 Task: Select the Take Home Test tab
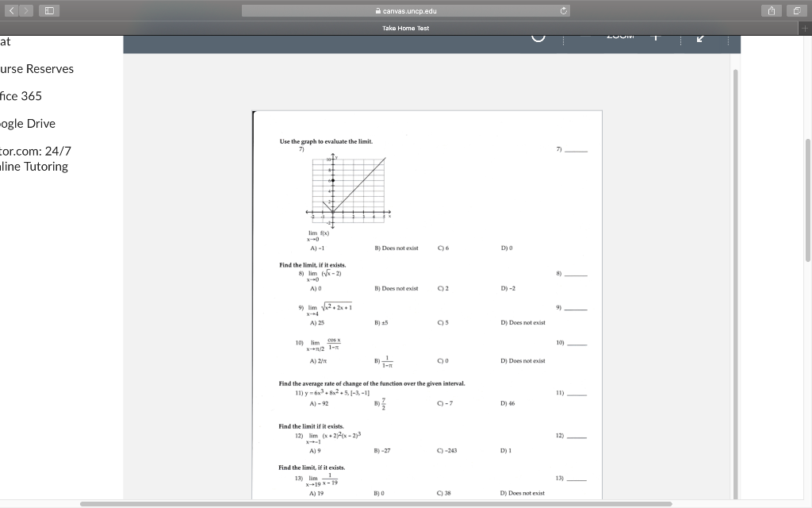(406, 27)
